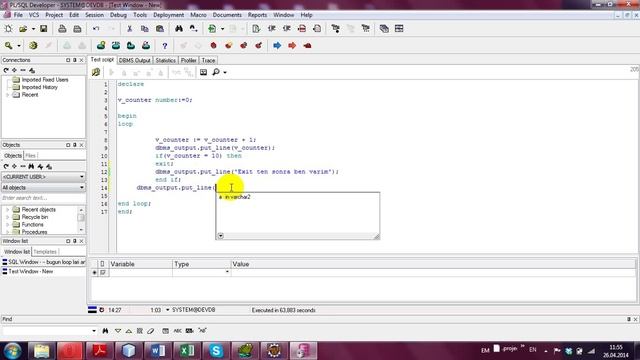The width and height of the screenshot is (640, 360).
Task: Open the Debug menu
Action: tap(118, 15)
